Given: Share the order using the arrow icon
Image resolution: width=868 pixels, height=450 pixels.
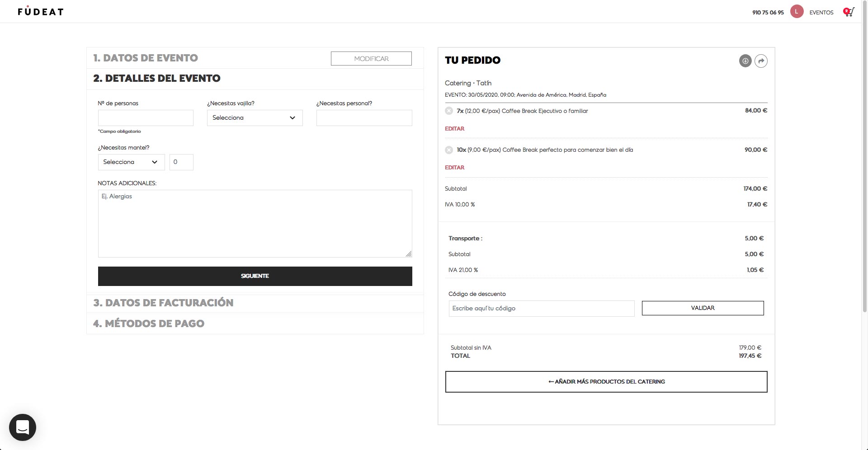Looking at the screenshot, I should 761,61.
